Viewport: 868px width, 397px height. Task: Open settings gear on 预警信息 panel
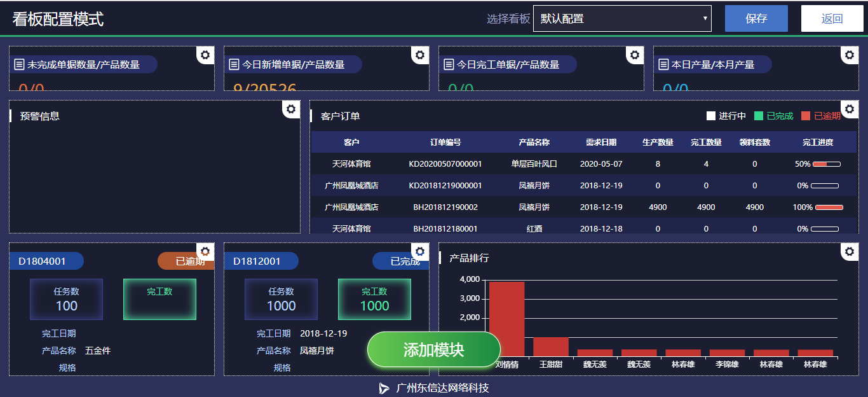(291, 109)
